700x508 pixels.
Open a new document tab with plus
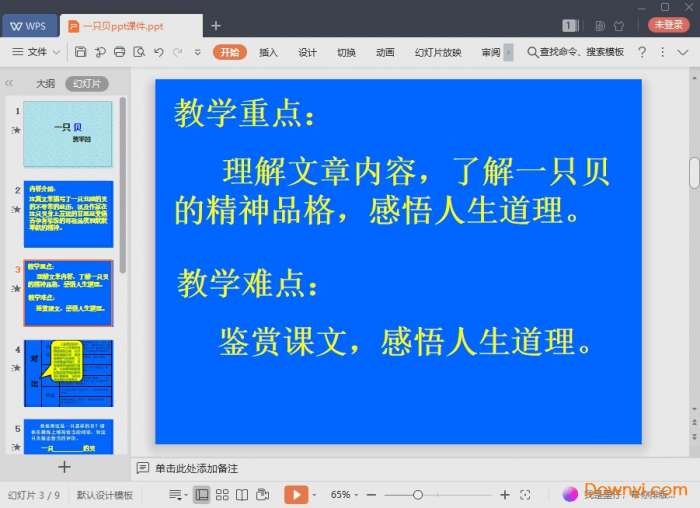tap(216, 26)
